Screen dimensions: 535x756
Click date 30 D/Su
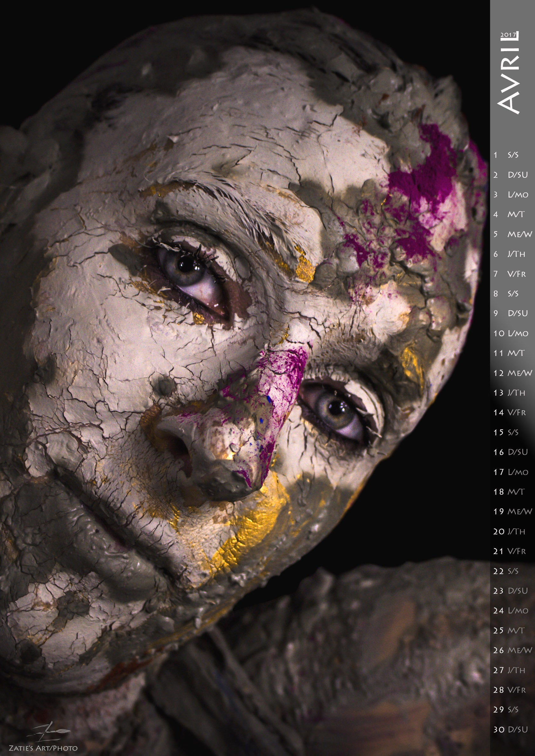[511, 729]
